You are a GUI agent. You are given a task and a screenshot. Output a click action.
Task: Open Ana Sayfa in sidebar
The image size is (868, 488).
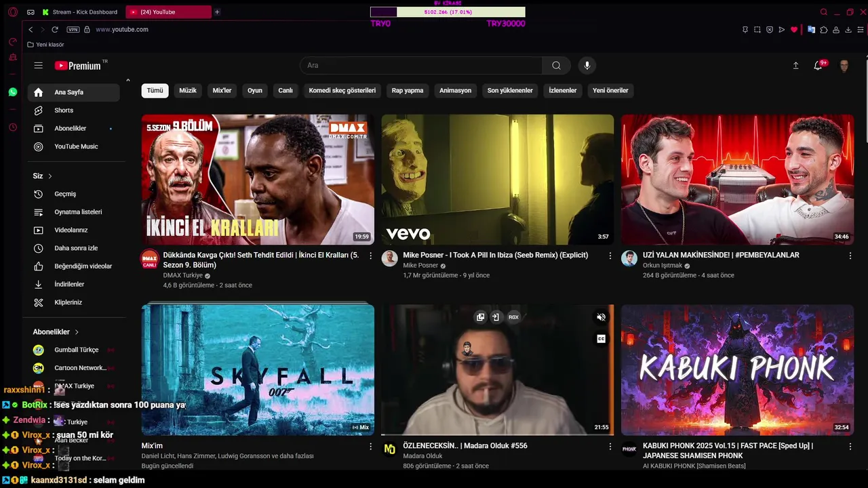74,92
